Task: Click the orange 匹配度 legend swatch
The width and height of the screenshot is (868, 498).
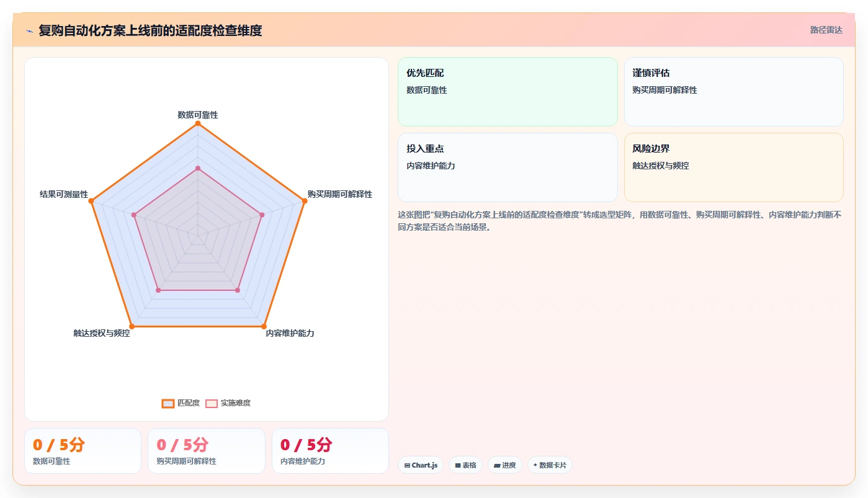Action: click(168, 403)
